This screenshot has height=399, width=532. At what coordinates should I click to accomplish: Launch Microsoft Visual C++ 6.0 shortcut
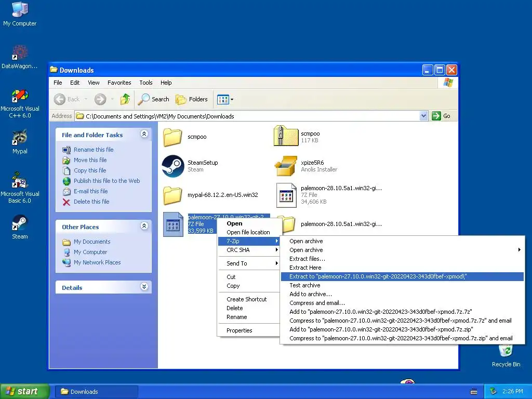(x=20, y=103)
